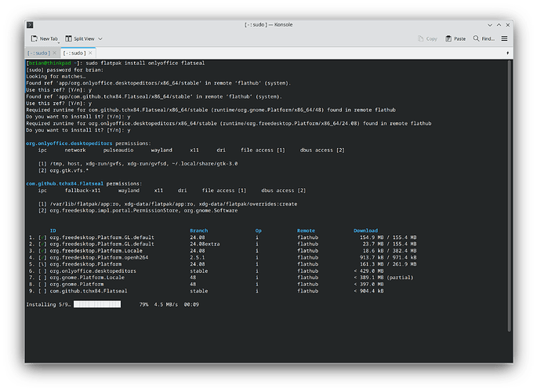Screen dimensions: 537x392
Task: Click the Branch column header
Action: point(198,230)
